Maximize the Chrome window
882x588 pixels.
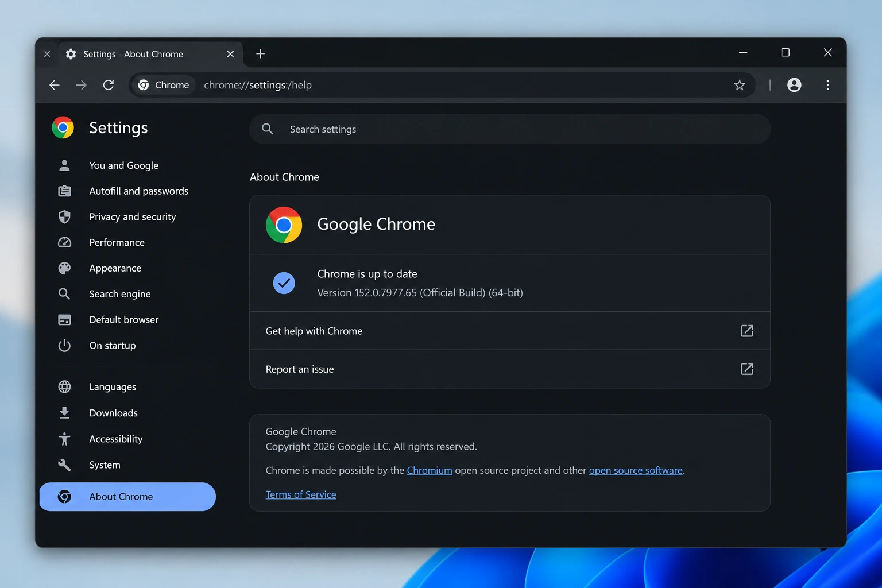coord(786,52)
